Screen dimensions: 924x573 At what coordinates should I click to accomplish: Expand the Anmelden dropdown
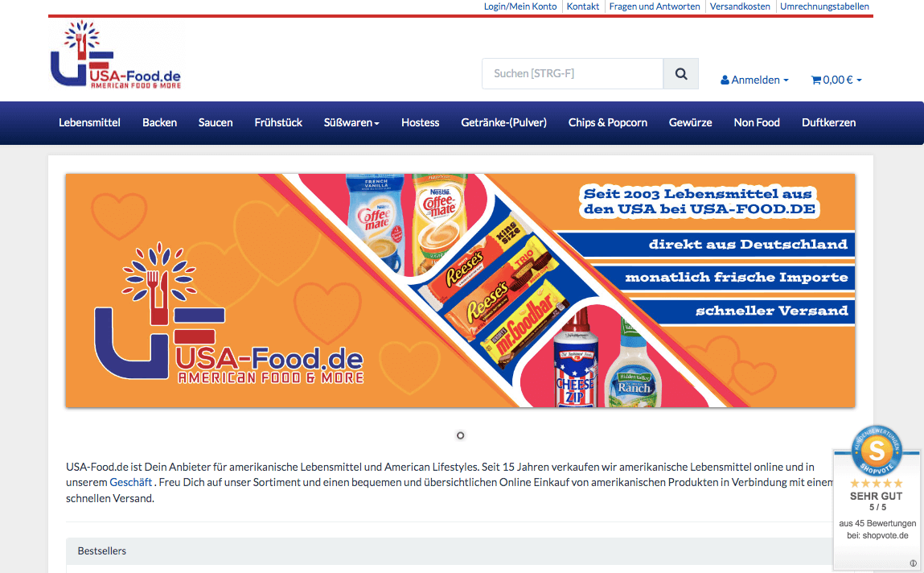[x=754, y=80]
